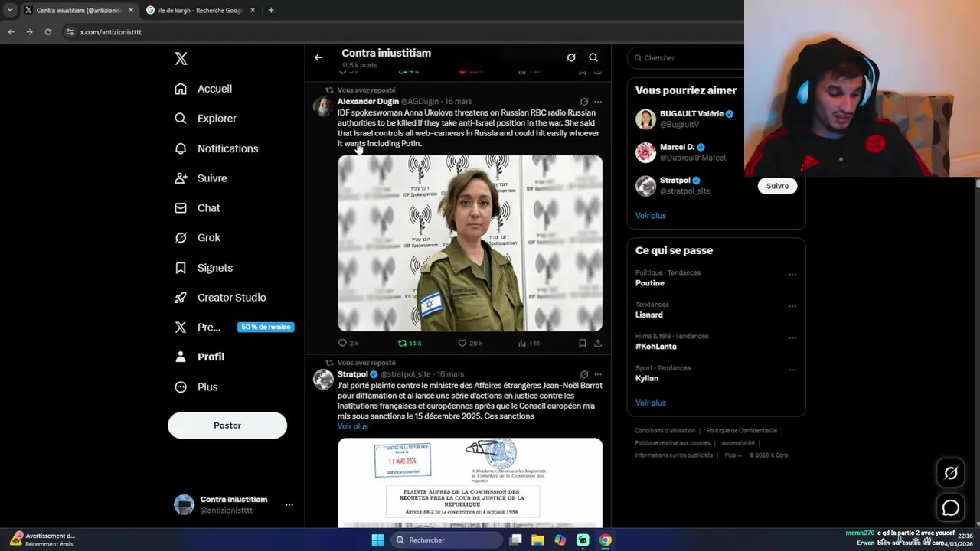Open Politique de Confidentialité footer link

tap(742, 431)
